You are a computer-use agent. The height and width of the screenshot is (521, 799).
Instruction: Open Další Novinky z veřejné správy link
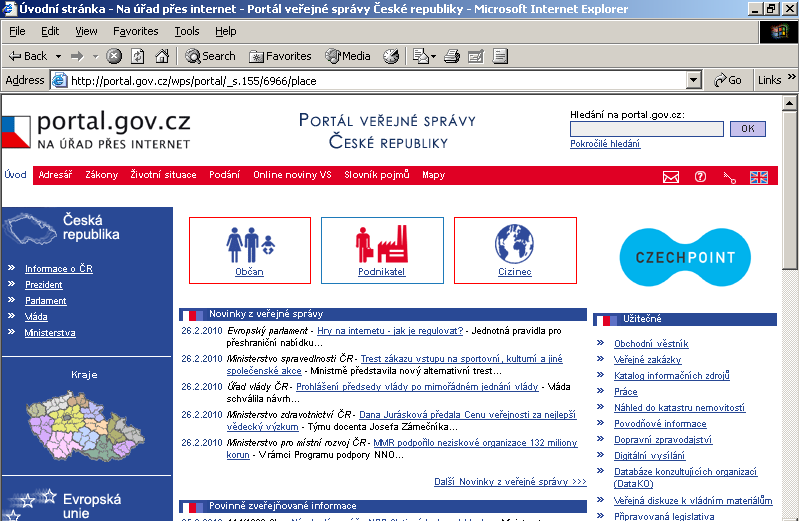click(x=510, y=482)
